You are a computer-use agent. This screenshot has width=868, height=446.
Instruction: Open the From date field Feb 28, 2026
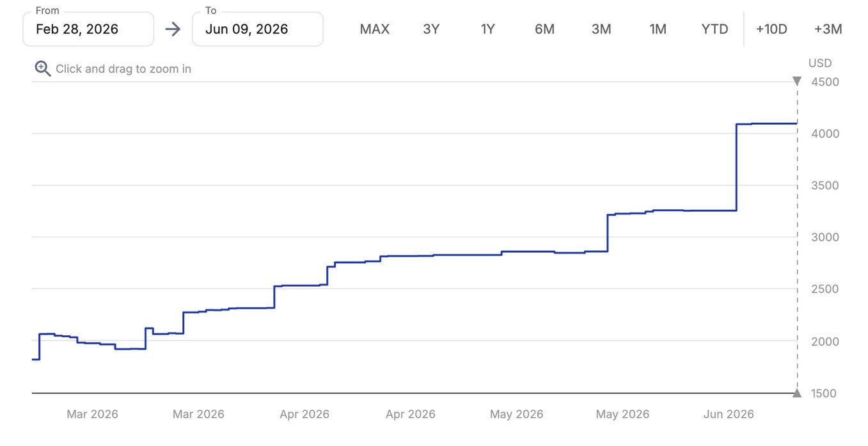[x=88, y=29]
